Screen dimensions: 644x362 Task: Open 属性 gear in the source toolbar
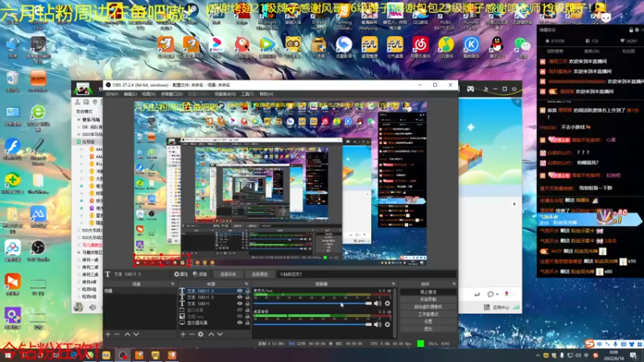tap(180, 274)
